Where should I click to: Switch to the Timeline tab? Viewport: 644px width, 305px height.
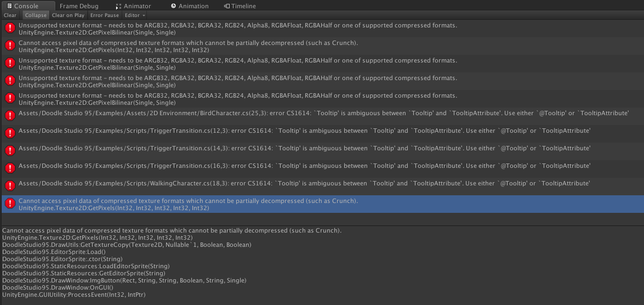click(244, 6)
